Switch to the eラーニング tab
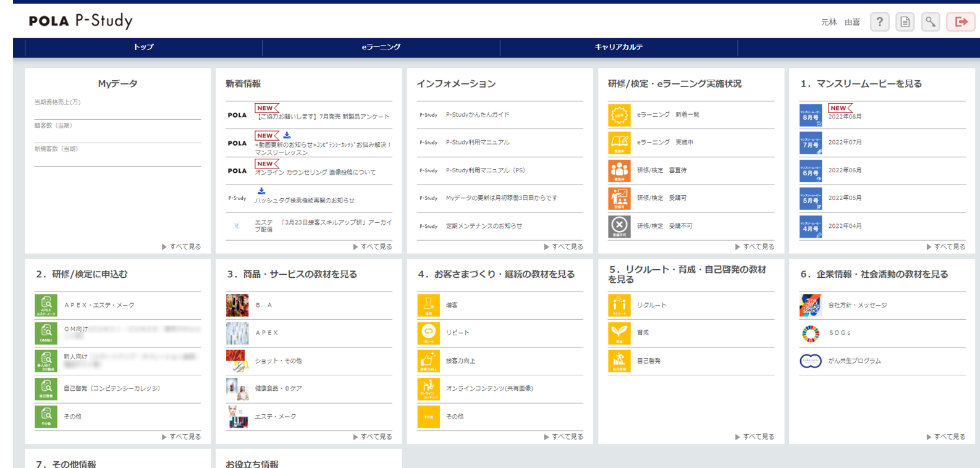Viewport: 980px width, 468px height. [x=381, y=47]
